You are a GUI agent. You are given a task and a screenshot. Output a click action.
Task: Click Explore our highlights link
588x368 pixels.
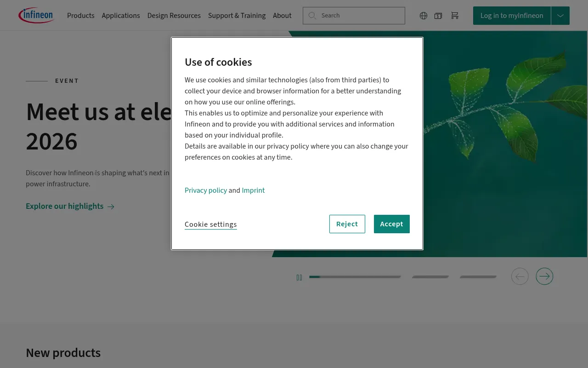(70, 206)
